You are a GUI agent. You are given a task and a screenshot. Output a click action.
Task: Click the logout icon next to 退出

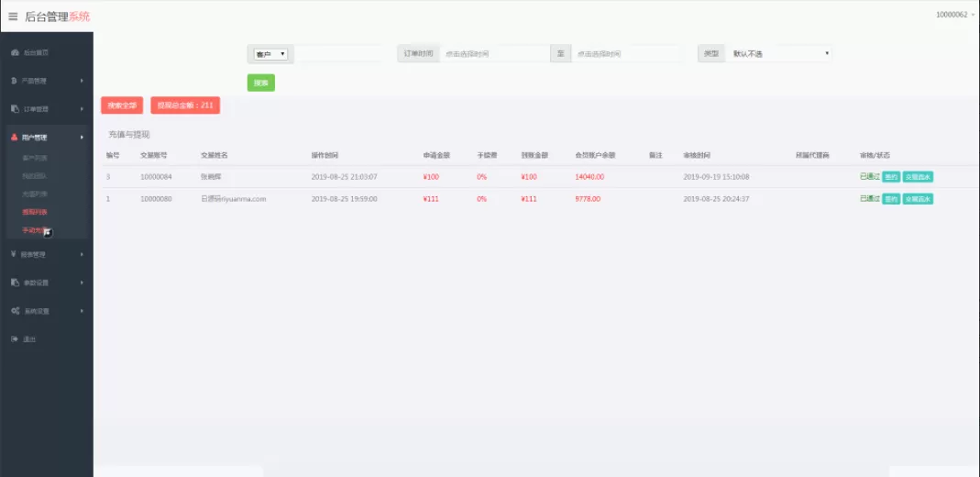[x=15, y=338]
